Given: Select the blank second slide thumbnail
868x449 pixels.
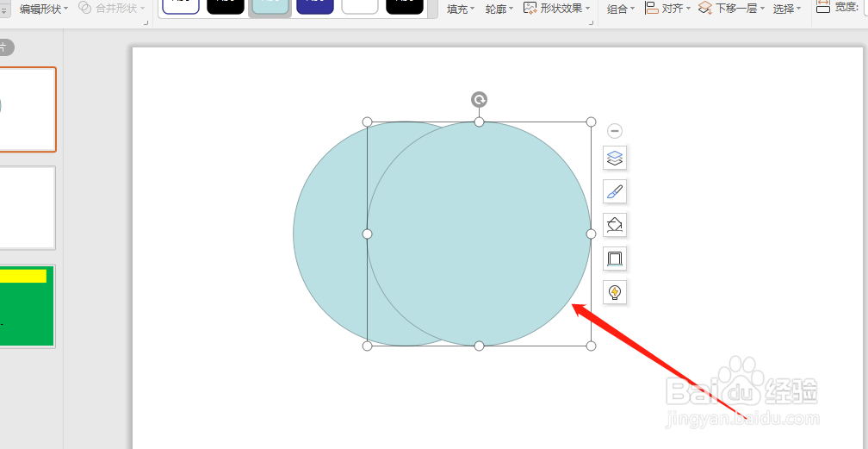Looking at the screenshot, I should [x=28, y=208].
